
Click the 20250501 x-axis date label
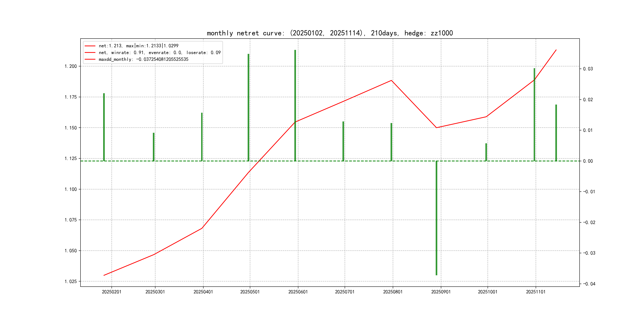[x=250, y=292]
